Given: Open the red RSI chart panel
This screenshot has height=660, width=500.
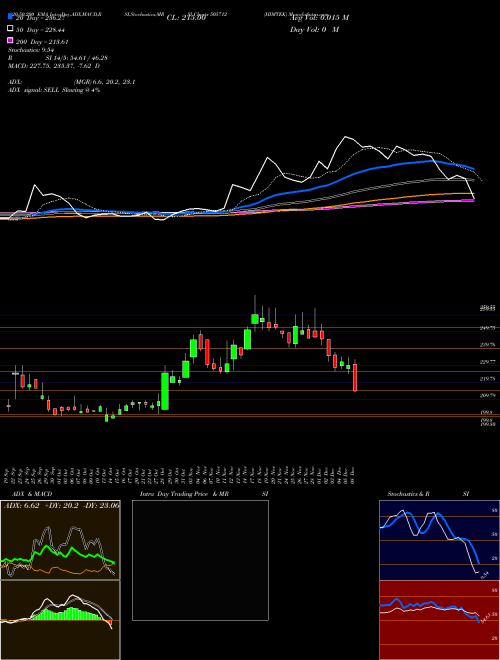Looking at the screenshot, I should pyautogui.click(x=439, y=620).
